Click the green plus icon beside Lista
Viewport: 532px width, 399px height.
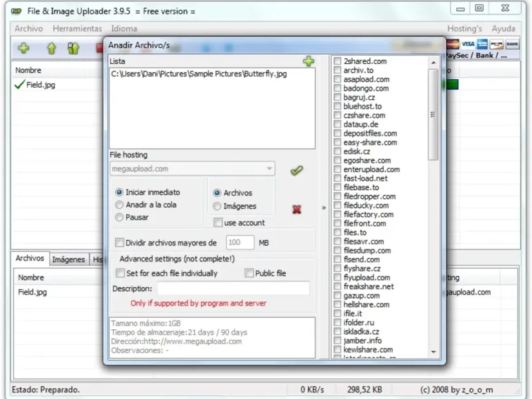309,61
